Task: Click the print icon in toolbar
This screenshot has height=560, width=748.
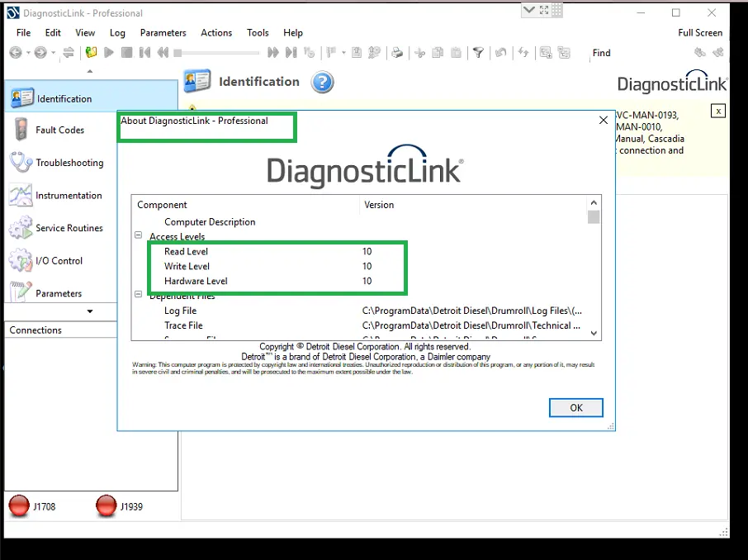Action: [397, 53]
